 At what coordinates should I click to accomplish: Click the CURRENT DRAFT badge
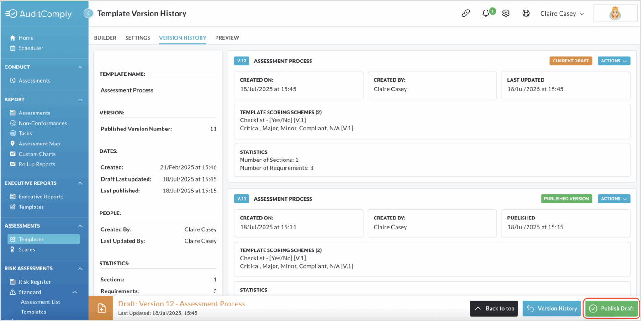(x=571, y=61)
